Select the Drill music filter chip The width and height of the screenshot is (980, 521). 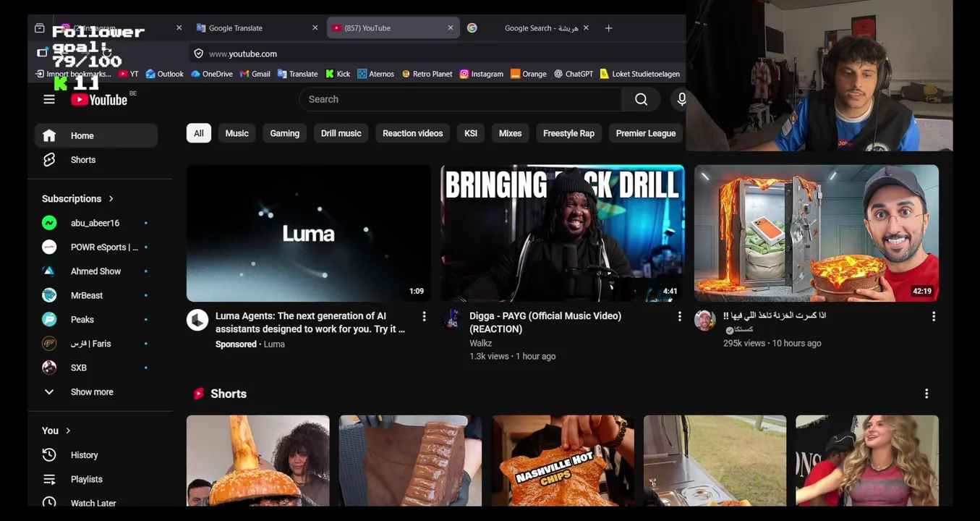click(341, 133)
